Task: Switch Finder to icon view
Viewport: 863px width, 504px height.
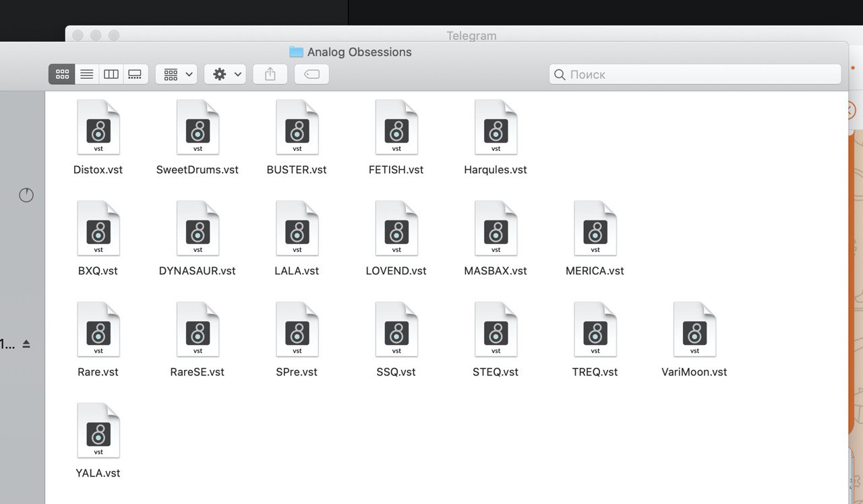Action: pyautogui.click(x=62, y=74)
